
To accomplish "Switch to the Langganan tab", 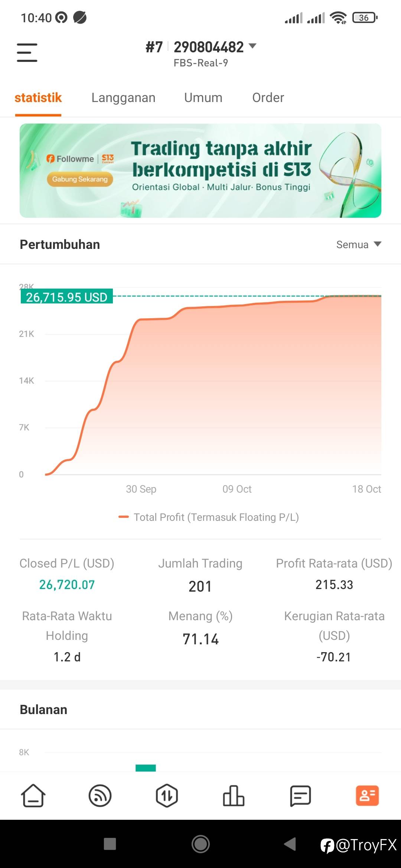I will (123, 98).
